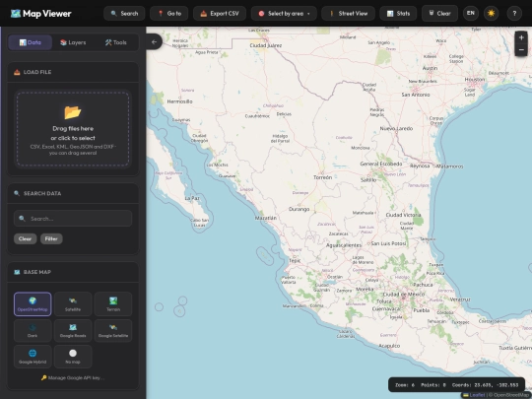This screenshot has width=532, height=399.
Task: Click the SEARCH DATA section header
Action: coord(73,193)
